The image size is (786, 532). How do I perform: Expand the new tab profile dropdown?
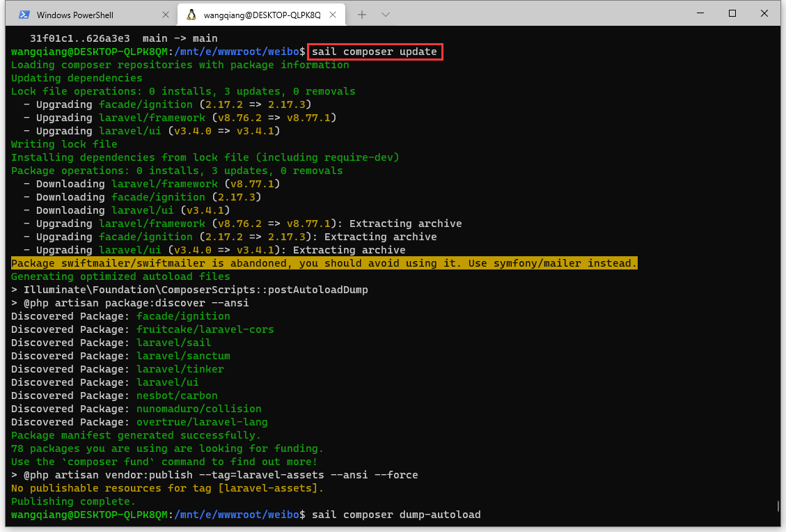tap(386, 15)
